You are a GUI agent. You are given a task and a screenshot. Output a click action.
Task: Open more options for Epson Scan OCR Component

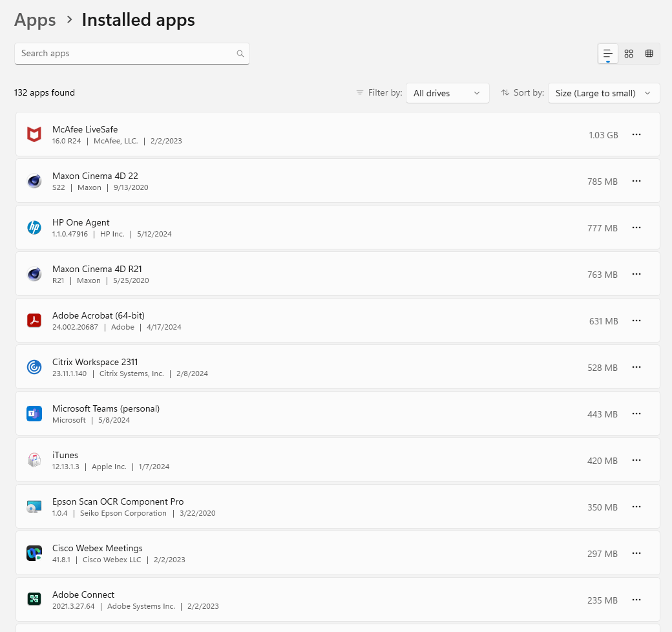636,507
